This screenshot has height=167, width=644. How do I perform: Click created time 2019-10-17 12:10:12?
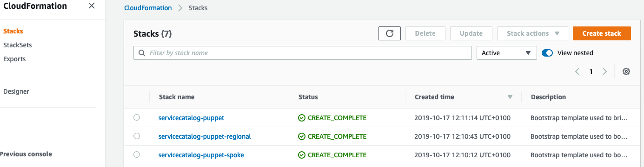coord(462,155)
